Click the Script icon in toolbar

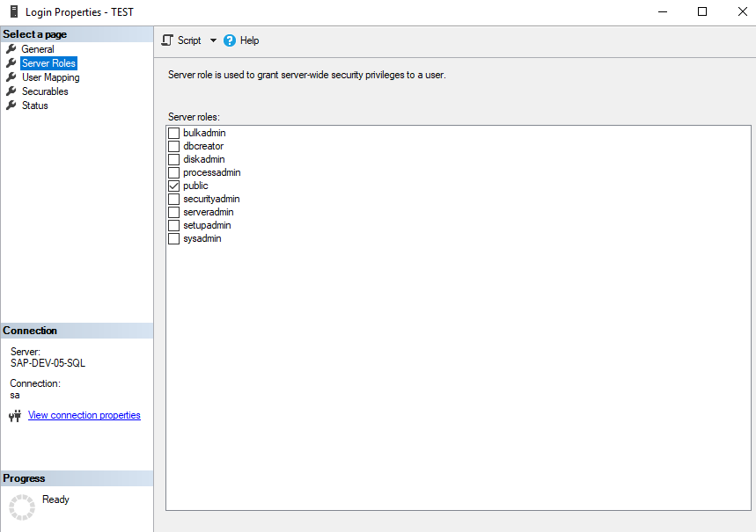pyautogui.click(x=167, y=40)
